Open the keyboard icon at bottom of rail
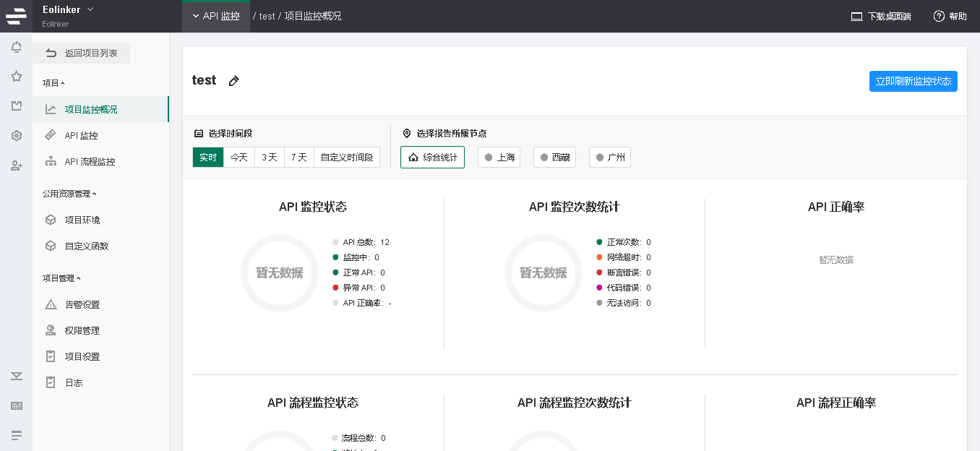Image resolution: width=980 pixels, height=451 pixels. click(16, 406)
